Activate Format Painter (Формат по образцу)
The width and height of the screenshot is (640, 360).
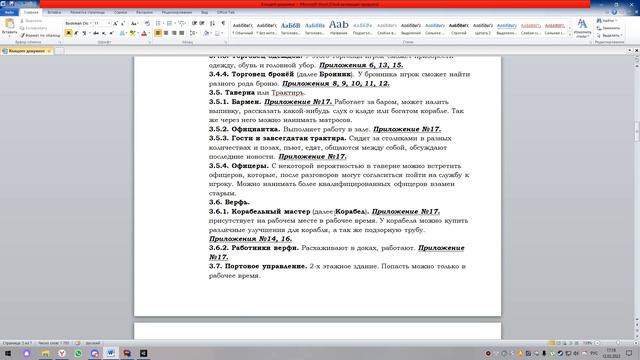40,36
